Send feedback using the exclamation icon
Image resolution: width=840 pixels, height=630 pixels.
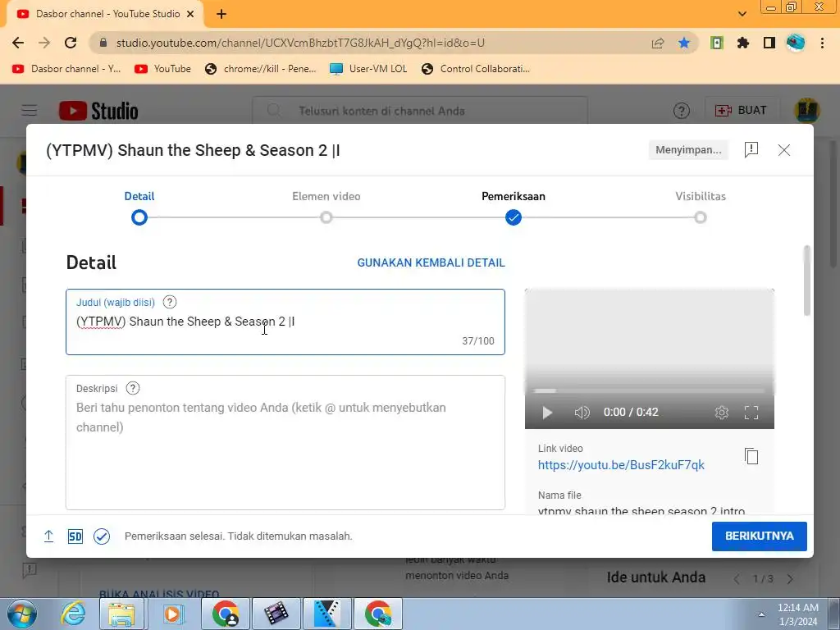click(751, 150)
